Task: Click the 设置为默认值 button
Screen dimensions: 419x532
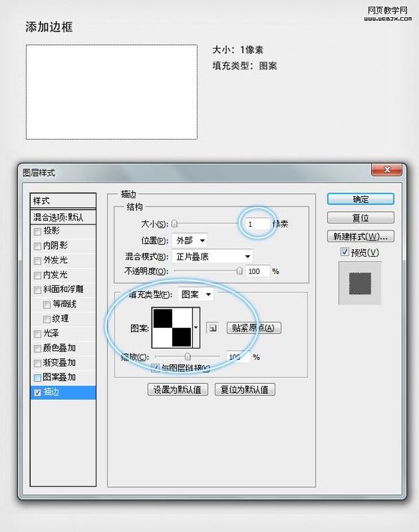Action: [177, 390]
